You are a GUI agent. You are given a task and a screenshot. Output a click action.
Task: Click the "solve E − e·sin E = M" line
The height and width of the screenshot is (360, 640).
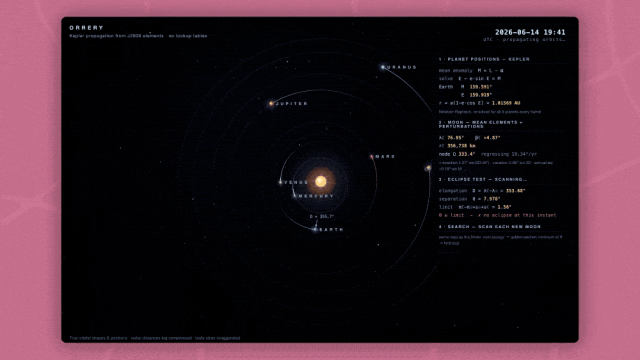(x=470, y=79)
